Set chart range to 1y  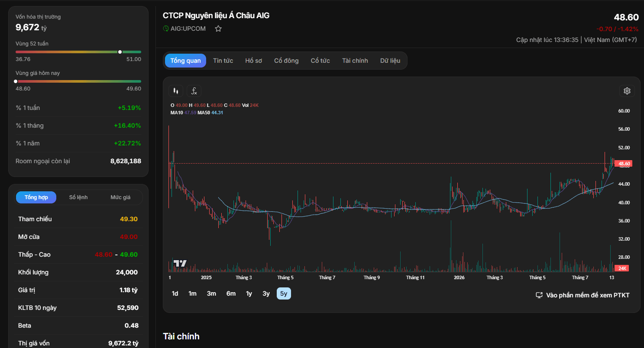[249, 293]
